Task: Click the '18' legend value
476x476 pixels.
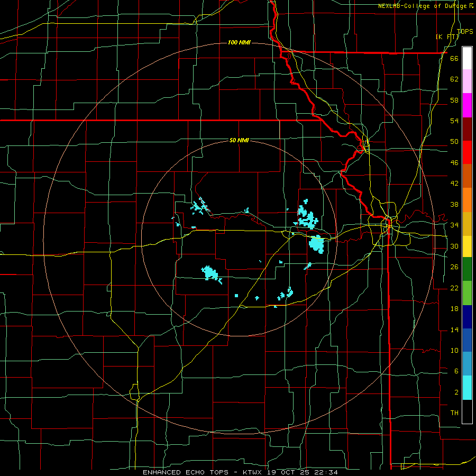Action: (x=454, y=309)
